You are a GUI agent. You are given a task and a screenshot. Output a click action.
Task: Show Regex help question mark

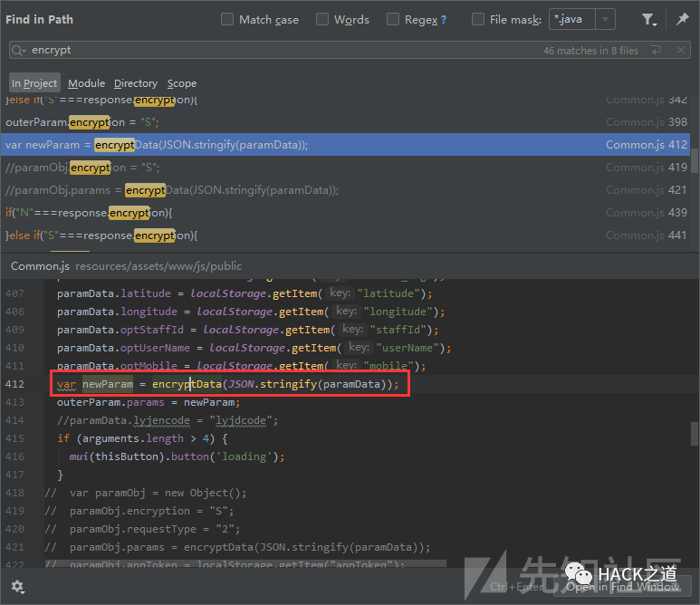pyautogui.click(x=444, y=20)
